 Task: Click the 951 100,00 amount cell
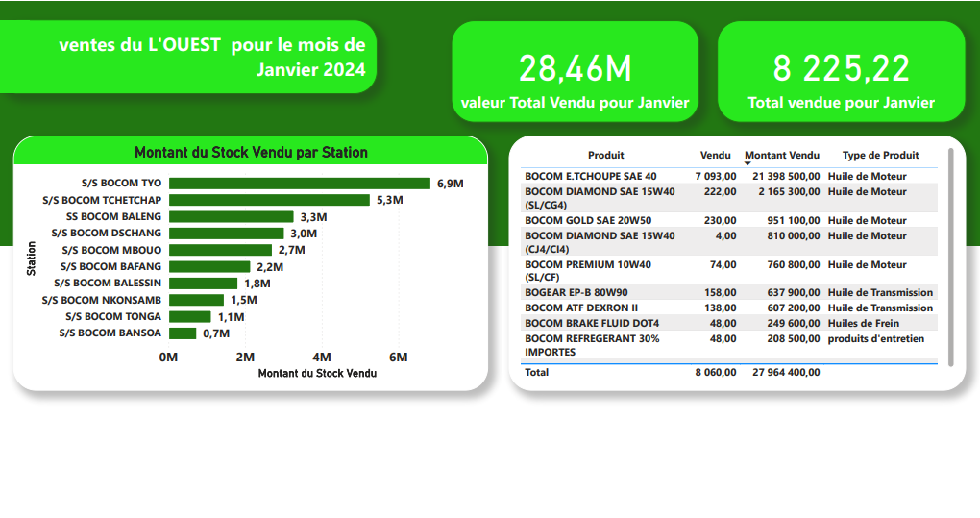point(793,220)
